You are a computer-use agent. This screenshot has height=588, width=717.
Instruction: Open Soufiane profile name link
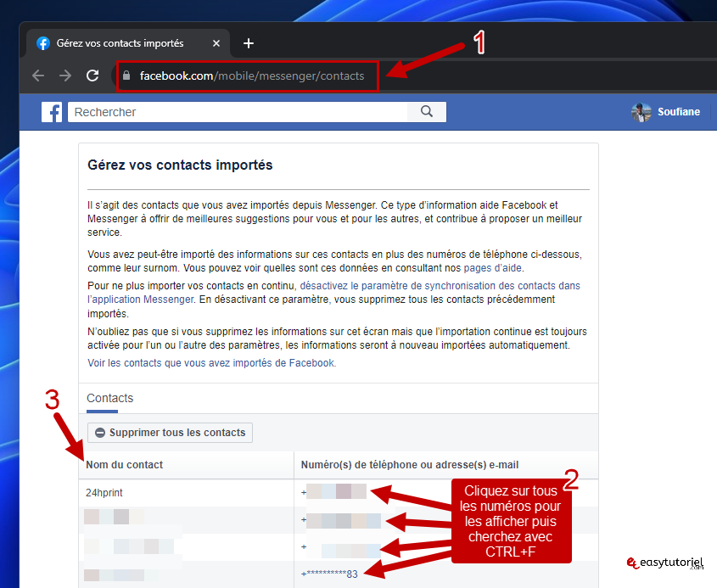tap(679, 112)
